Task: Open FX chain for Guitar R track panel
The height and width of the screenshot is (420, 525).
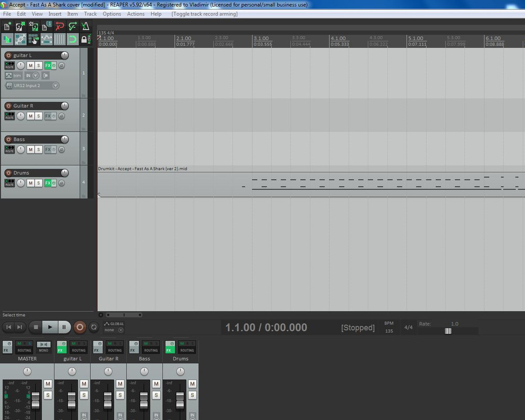Action: 48,116
